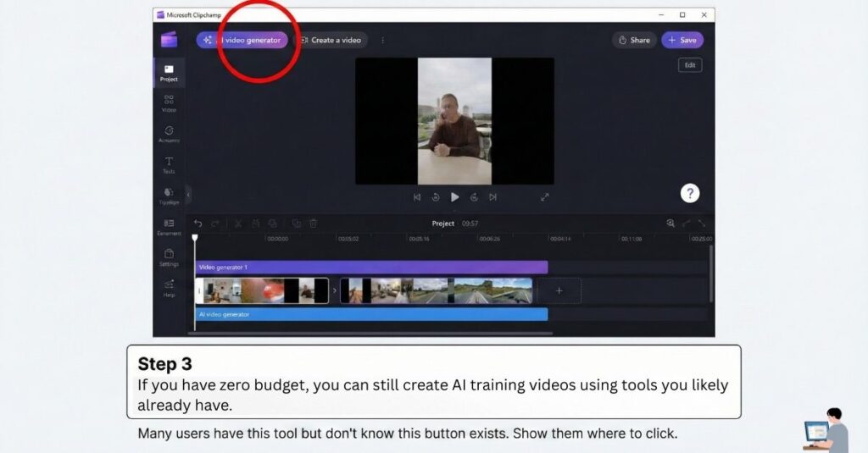The height and width of the screenshot is (453, 868).
Task: Click the white playhead marker on timeline
Action: [x=195, y=238]
